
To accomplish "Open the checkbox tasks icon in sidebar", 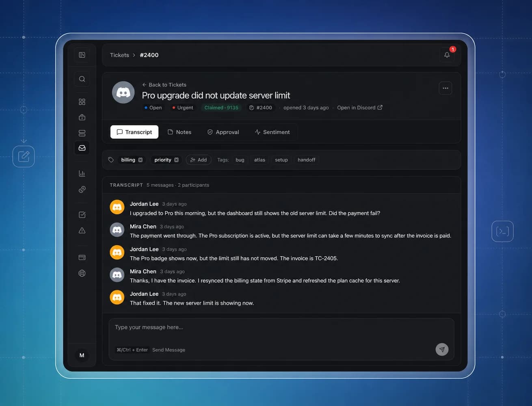I will click(82, 215).
